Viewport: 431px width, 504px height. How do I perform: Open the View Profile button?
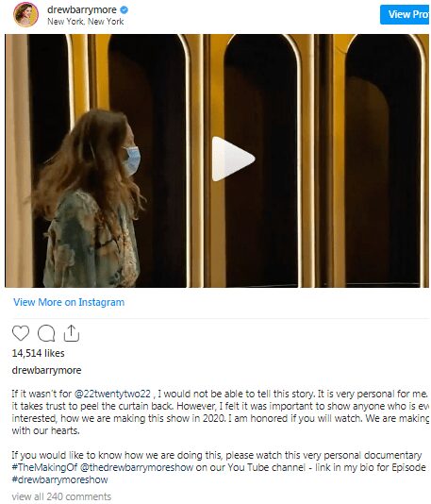coord(406,14)
